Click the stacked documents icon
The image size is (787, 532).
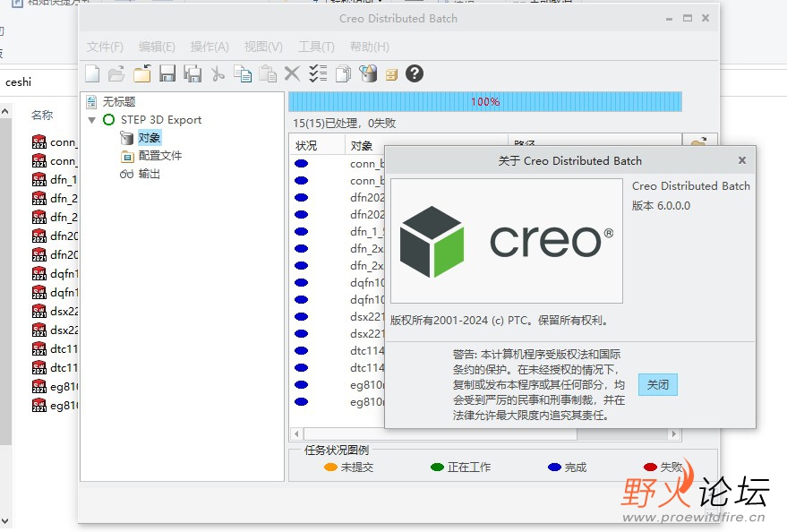click(343, 73)
